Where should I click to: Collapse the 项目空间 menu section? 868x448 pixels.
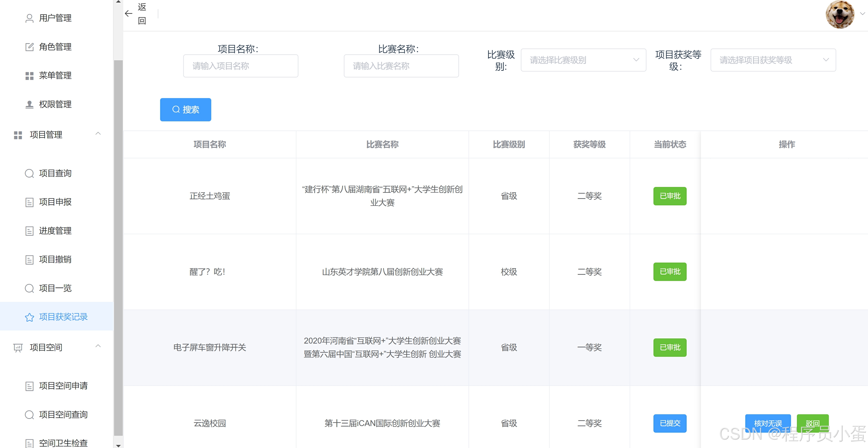(x=98, y=346)
